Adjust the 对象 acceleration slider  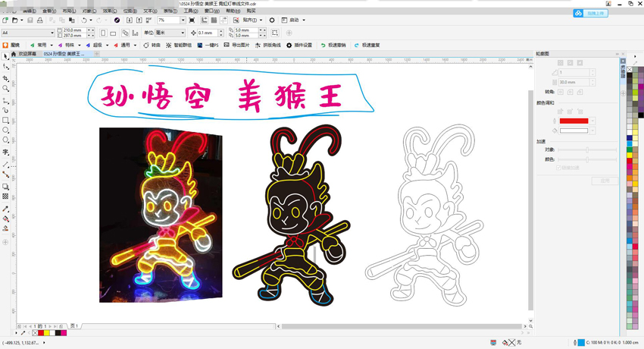click(x=587, y=149)
